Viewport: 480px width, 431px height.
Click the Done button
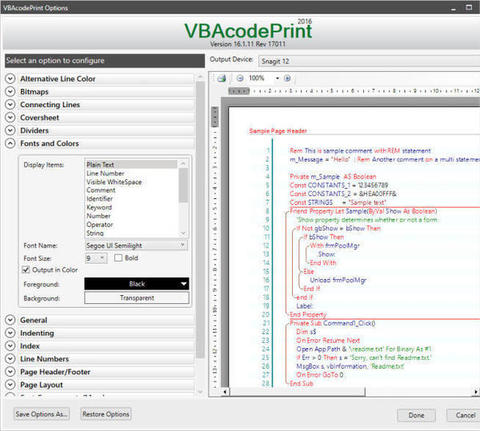416,415
